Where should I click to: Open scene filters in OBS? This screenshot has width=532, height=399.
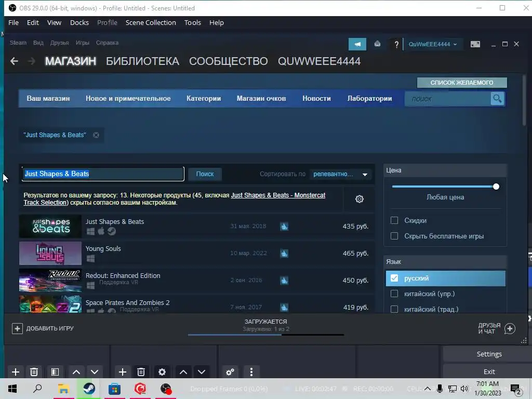pos(55,372)
